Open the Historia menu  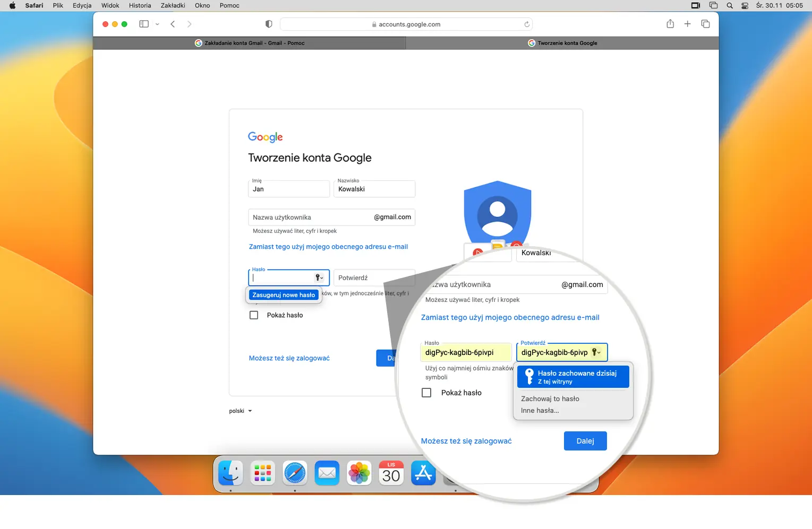point(140,5)
